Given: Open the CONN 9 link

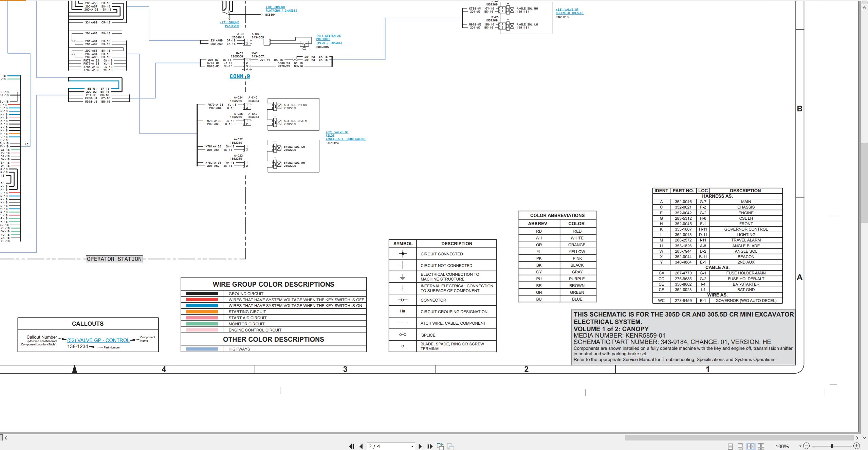Looking at the screenshot, I should click(x=240, y=76).
